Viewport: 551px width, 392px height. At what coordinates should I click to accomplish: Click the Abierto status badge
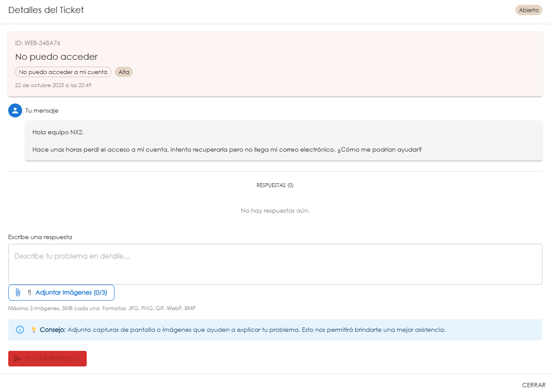(x=528, y=10)
